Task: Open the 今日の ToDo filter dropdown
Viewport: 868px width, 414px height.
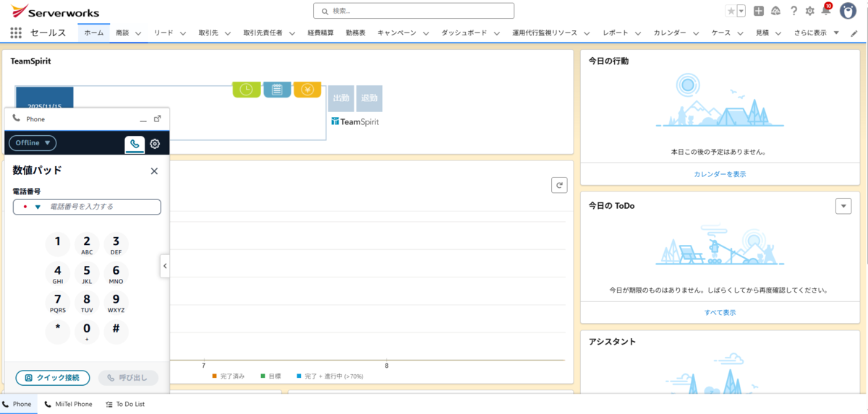Action: point(843,206)
